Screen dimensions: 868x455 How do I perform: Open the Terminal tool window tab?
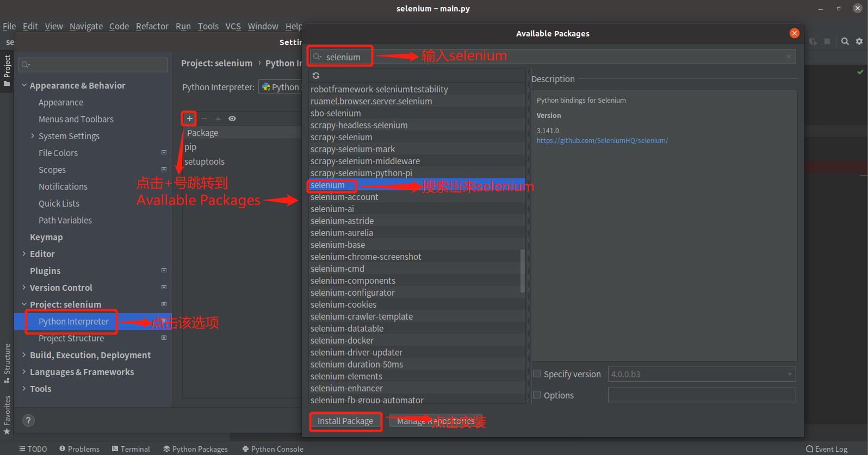[x=131, y=449]
